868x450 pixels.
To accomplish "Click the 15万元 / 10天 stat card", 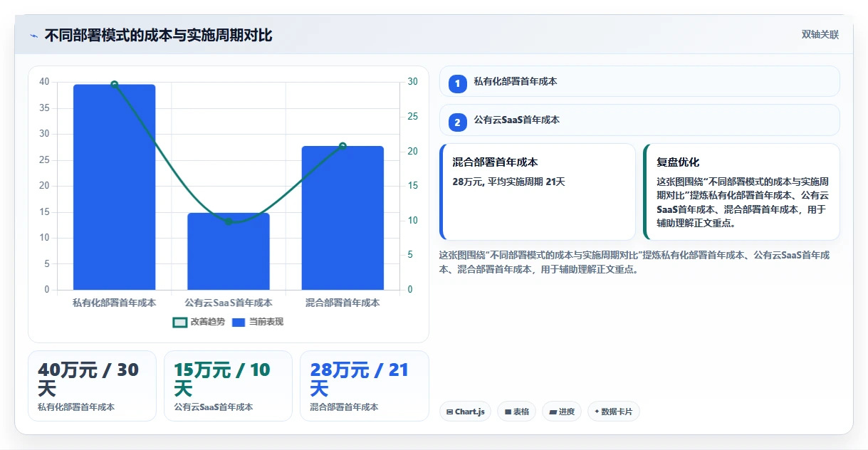I will pos(228,386).
